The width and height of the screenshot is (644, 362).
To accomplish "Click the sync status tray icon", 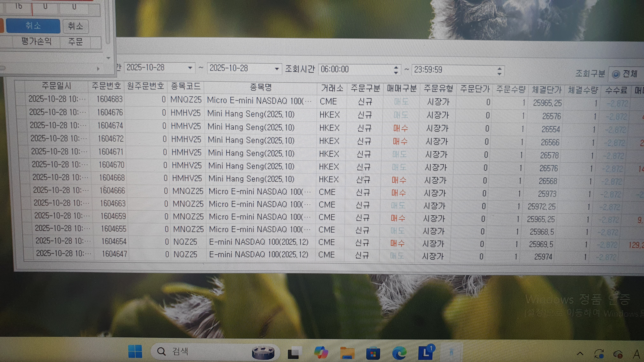I will (599, 354).
